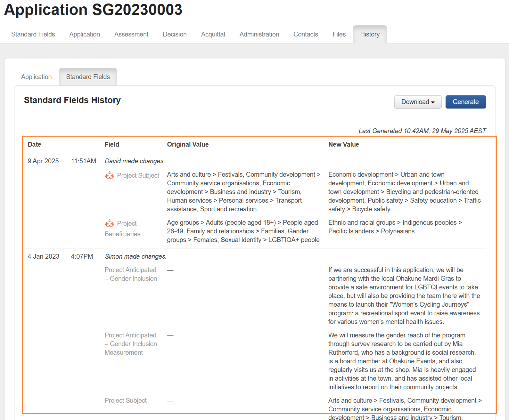509x420 pixels.
Task: Select the Decision tab
Action: (175, 34)
